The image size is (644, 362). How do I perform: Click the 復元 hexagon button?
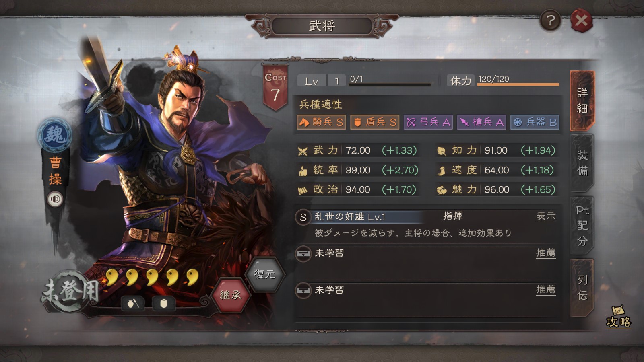(264, 274)
